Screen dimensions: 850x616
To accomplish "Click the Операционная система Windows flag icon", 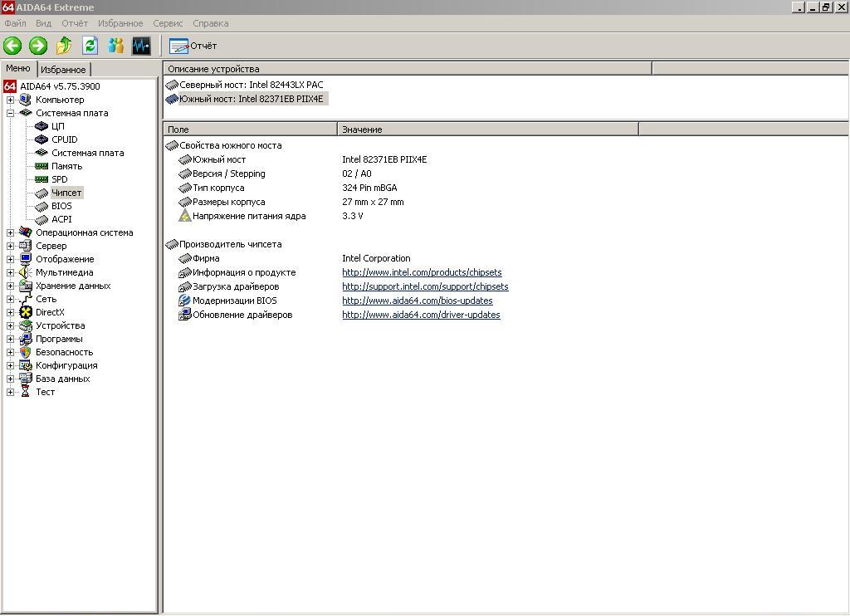I will 26,232.
